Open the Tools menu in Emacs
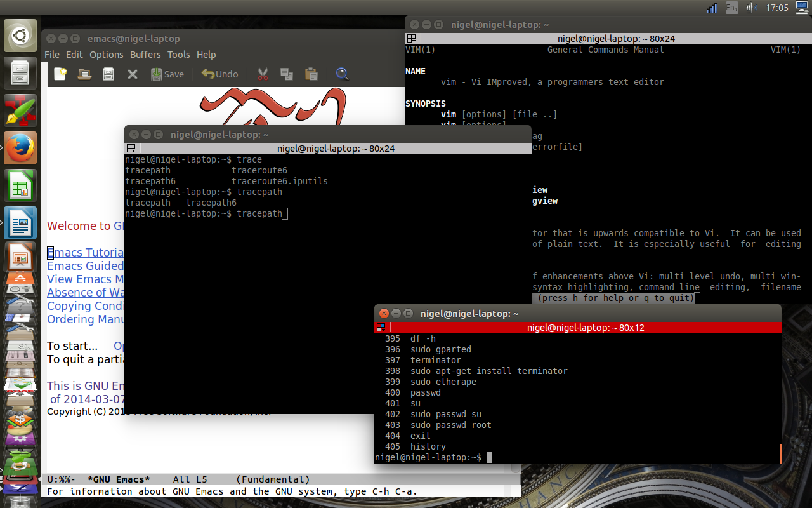 coord(178,55)
